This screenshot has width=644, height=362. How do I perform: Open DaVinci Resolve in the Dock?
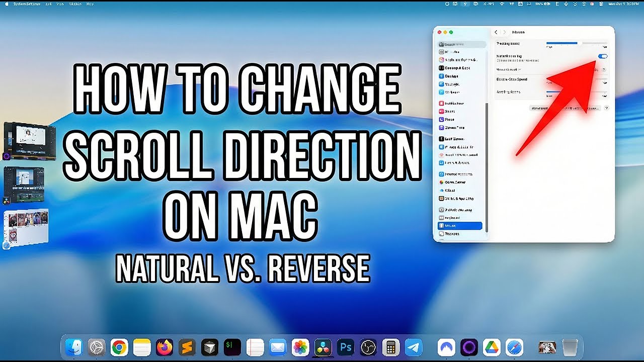tap(323, 347)
